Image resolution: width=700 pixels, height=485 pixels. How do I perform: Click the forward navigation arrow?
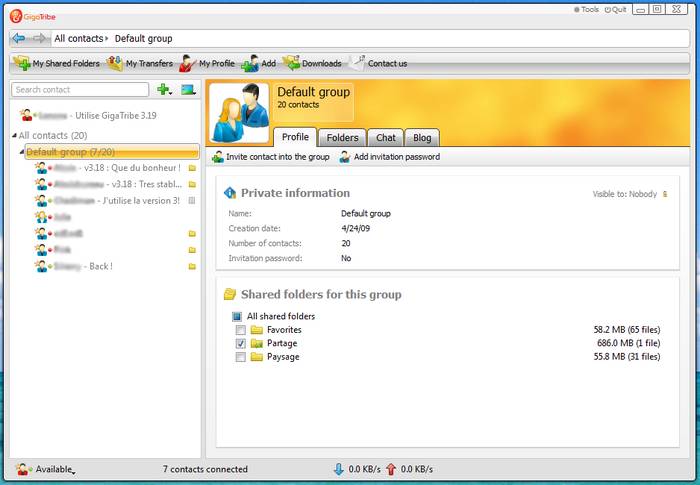tap(40, 38)
